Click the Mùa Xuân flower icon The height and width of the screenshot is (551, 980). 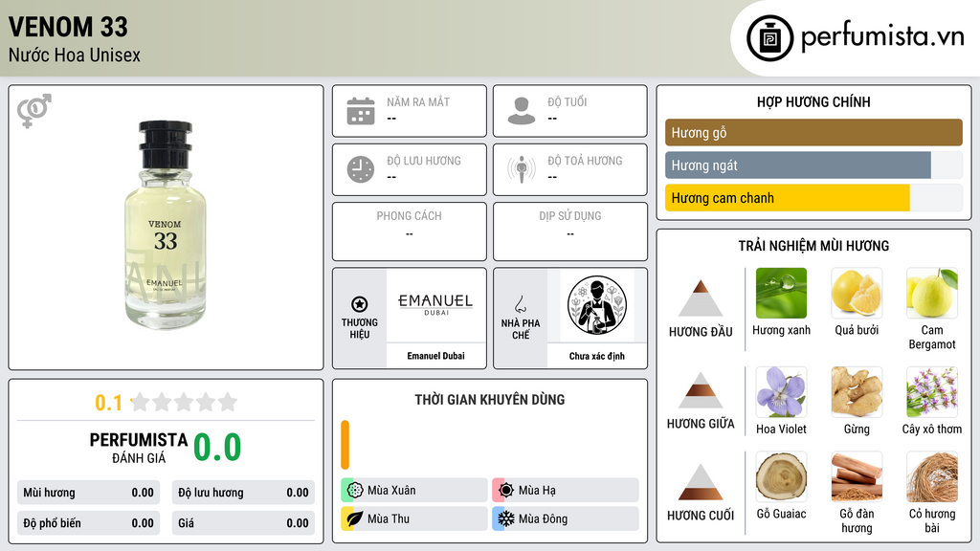point(355,491)
